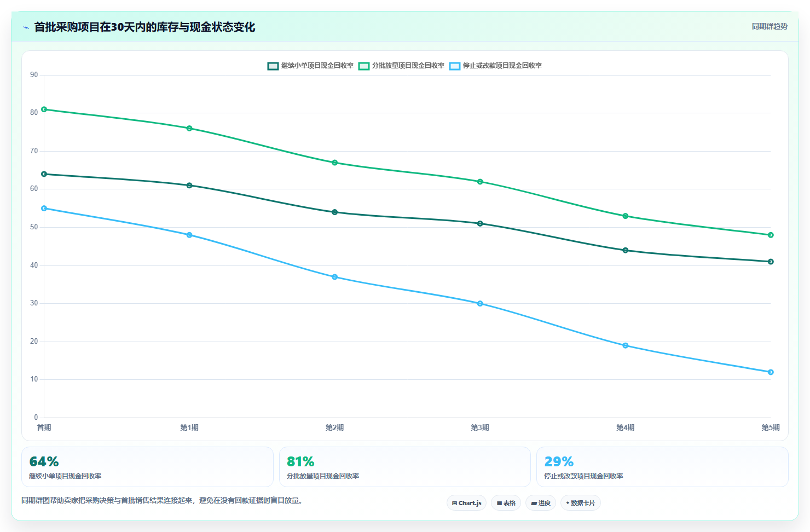Click the footer note beginning 同期群图帮助卖家
Viewport: 810px width, 532px height.
(x=162, y=500)
